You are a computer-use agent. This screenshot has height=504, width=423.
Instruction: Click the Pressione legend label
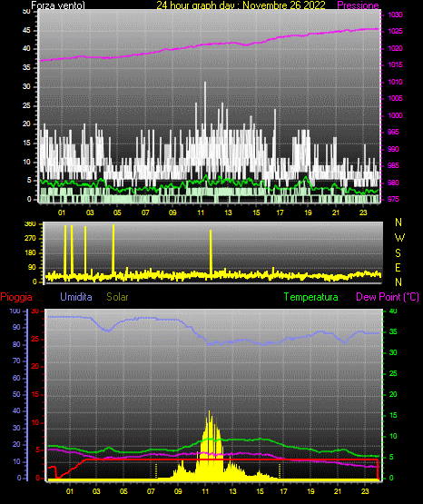coord(358,5)
